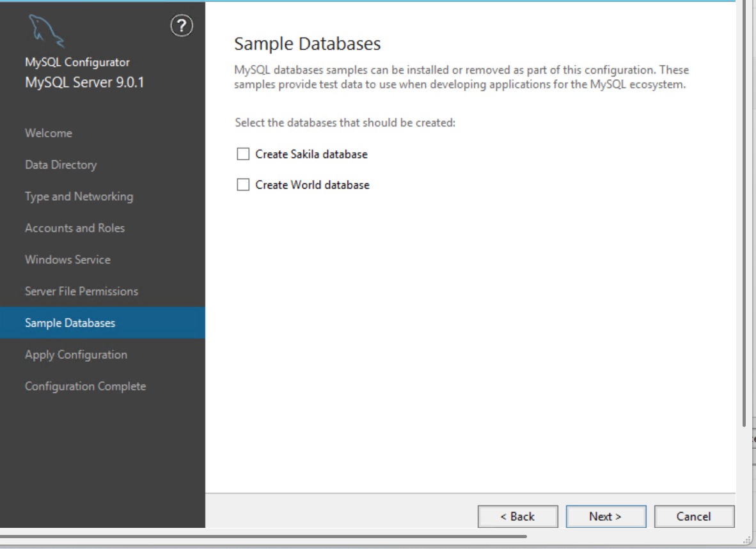This screenshot has height=549, width=756.
Task: Click the horizontal scrollbar at the bottom
Action: click(264, 536)
